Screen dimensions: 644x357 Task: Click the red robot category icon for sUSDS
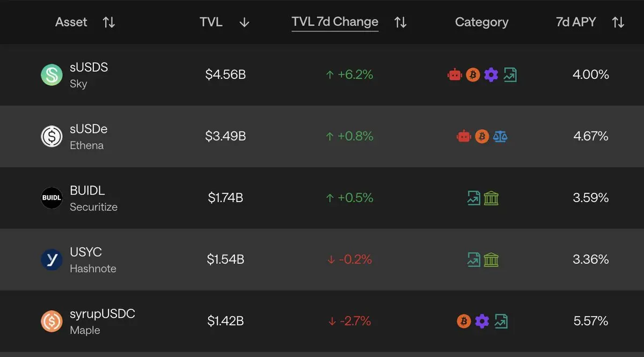(455, 75)
